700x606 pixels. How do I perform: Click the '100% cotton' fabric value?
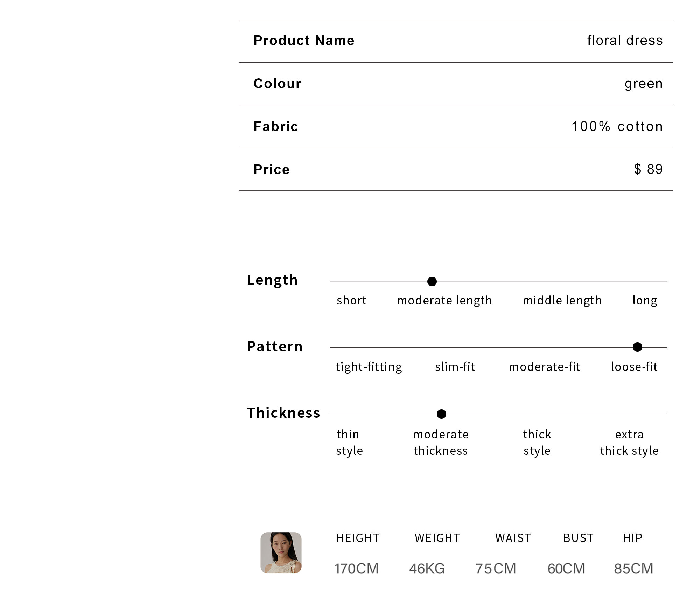[617, 126]
